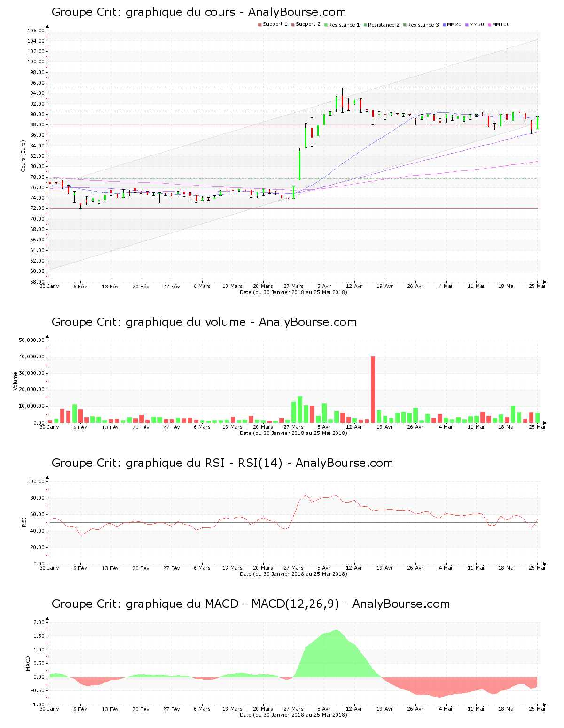Click '6 Fév' date under the RSI chart
The height and width of the screenshot is (728, 564).
click(80, 568)
